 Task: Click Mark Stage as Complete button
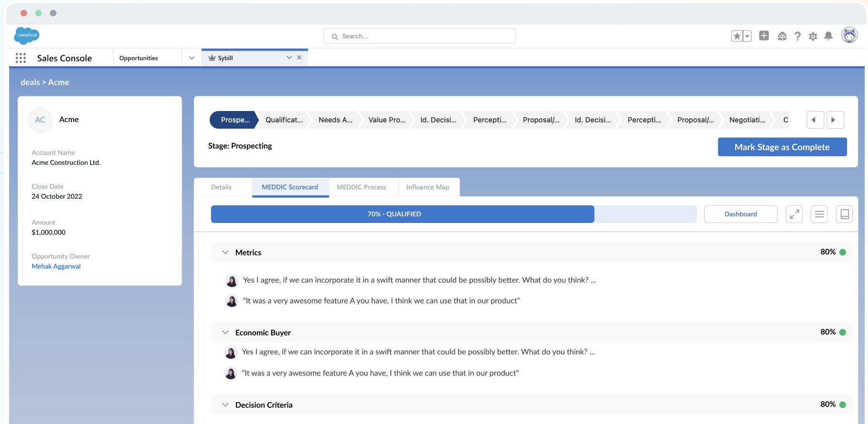(782, 147)
